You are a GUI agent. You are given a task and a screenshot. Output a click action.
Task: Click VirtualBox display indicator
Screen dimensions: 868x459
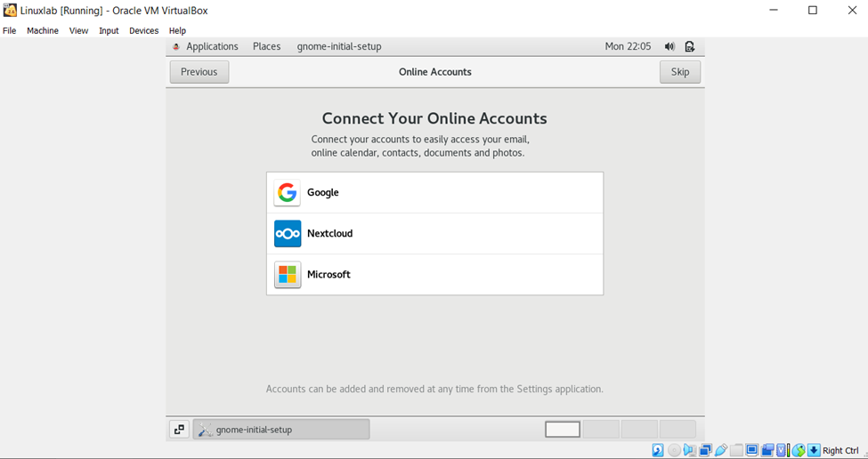point(751,450)
